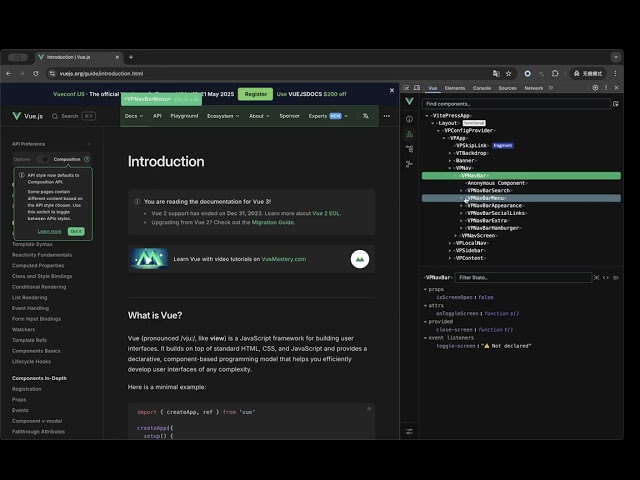Toggle the device toolbar icon in DevTools
640x480 pixels.
point(417,88)
